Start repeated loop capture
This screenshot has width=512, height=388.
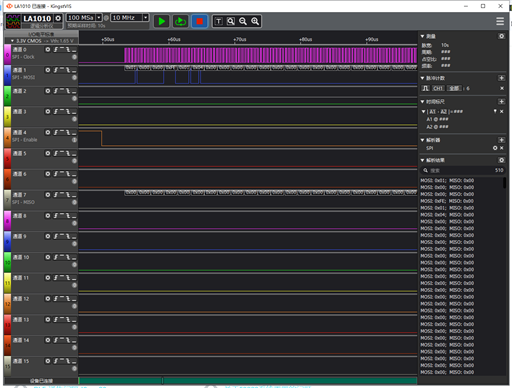coord(180,21)
